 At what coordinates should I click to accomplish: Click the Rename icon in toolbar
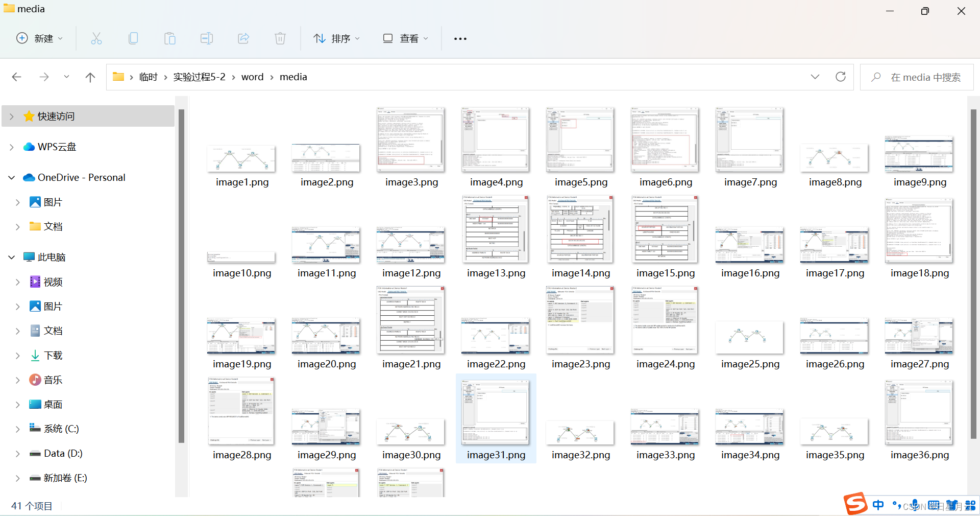(x=207, y=38)
